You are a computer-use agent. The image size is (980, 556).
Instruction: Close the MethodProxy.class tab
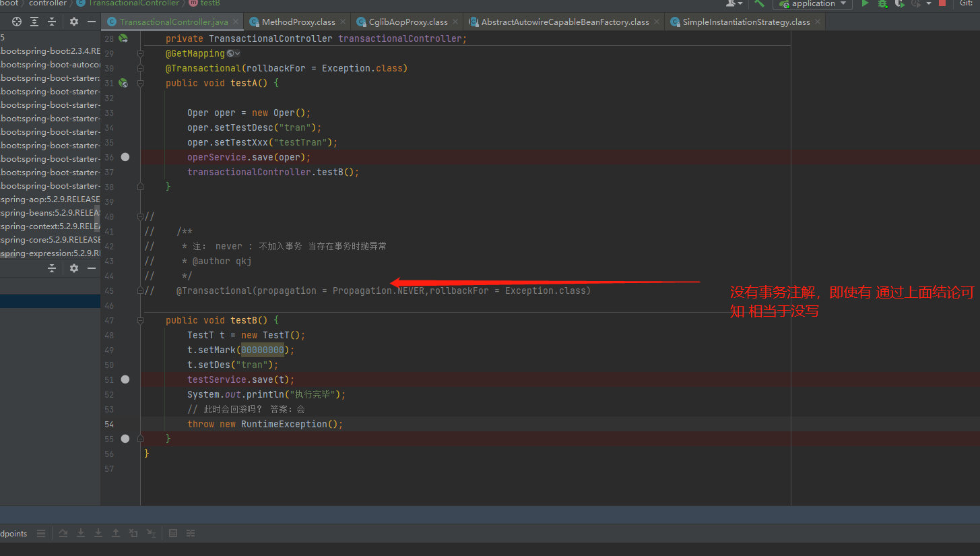coord(343,22)
